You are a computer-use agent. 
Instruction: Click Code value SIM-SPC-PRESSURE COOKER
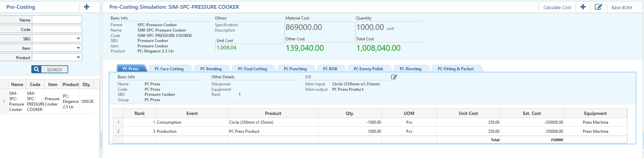164,35
